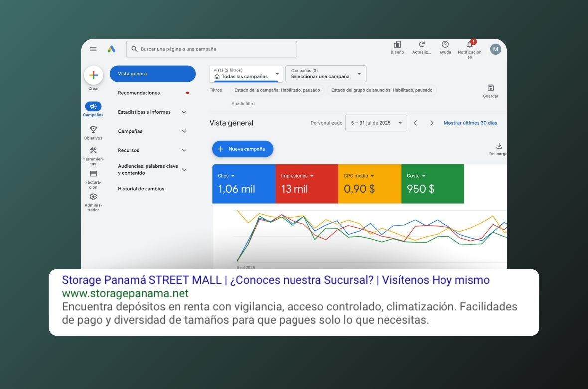Open the Seleccionar una campaña dropdown
Image resolution: width=588 pixels, height=389 pixels.
coord(325,74)
